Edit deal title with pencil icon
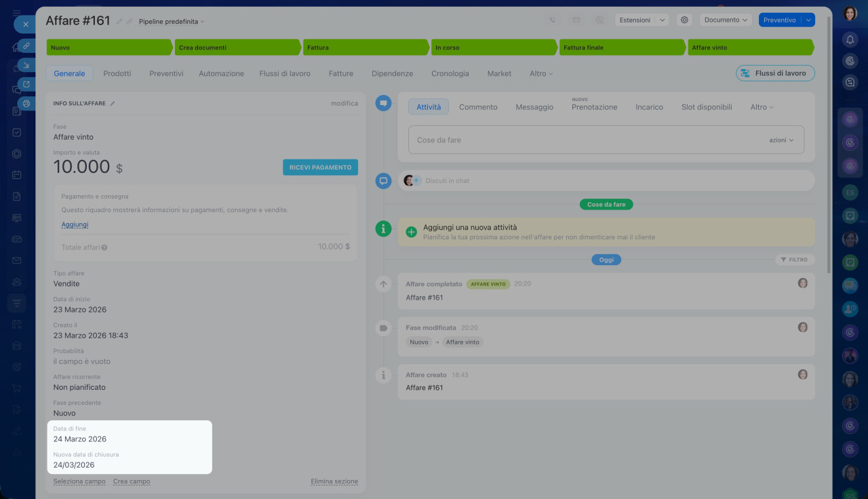Viewport: 868px width, 499px height. coord(119,22)
